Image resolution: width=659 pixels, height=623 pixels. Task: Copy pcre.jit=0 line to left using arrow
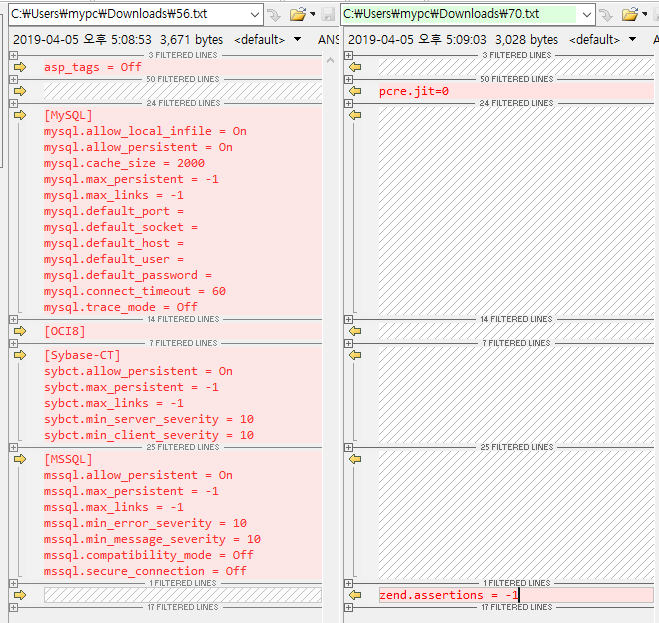(x=355, y=91)
